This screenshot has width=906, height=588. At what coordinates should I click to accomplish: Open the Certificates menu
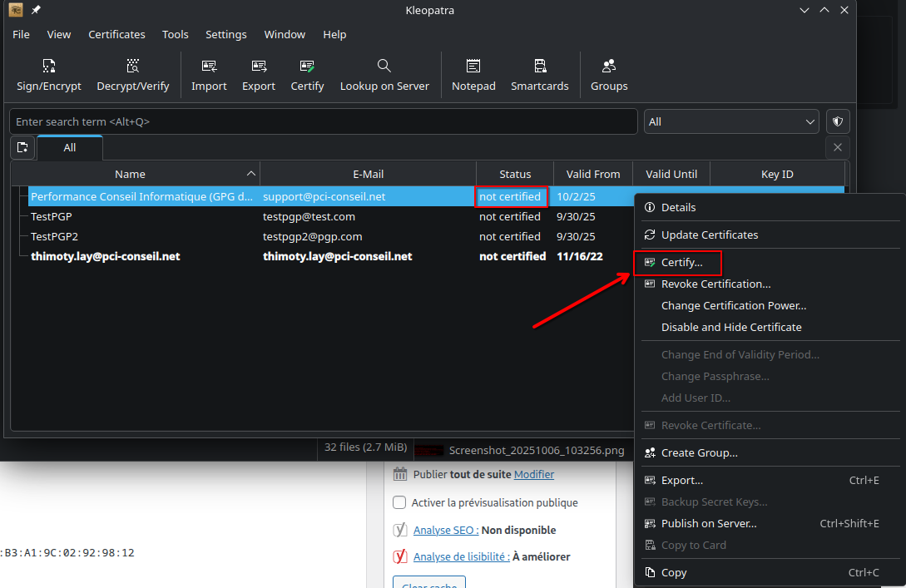[x=116, y=34]
